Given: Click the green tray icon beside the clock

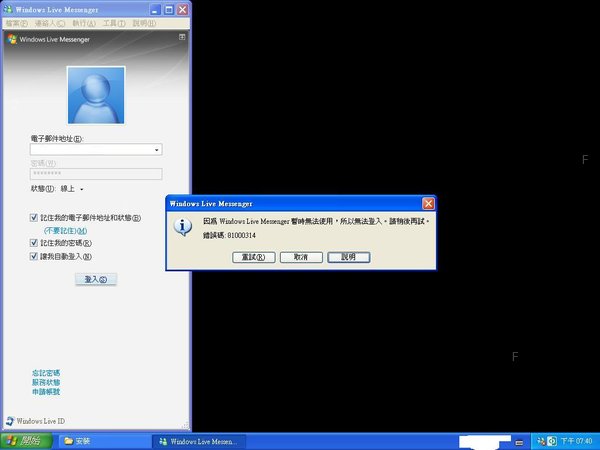Looking at the screenshot, I should [x=552, y=441].
